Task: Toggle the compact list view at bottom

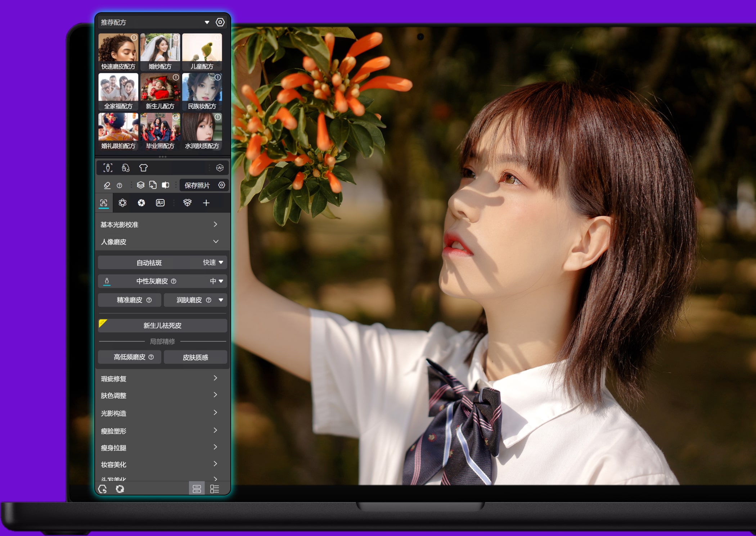Action: click(x=197, y=489)
